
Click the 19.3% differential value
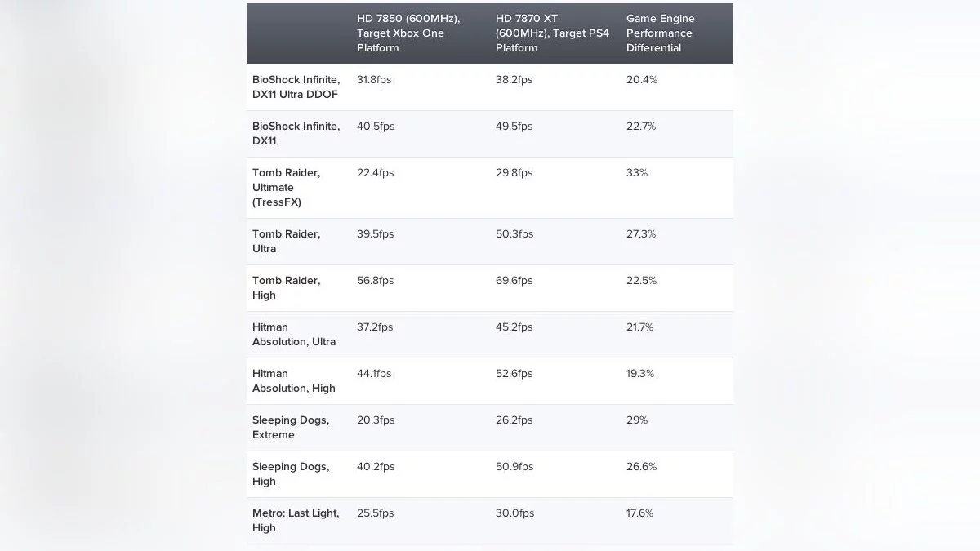point(641,374)
